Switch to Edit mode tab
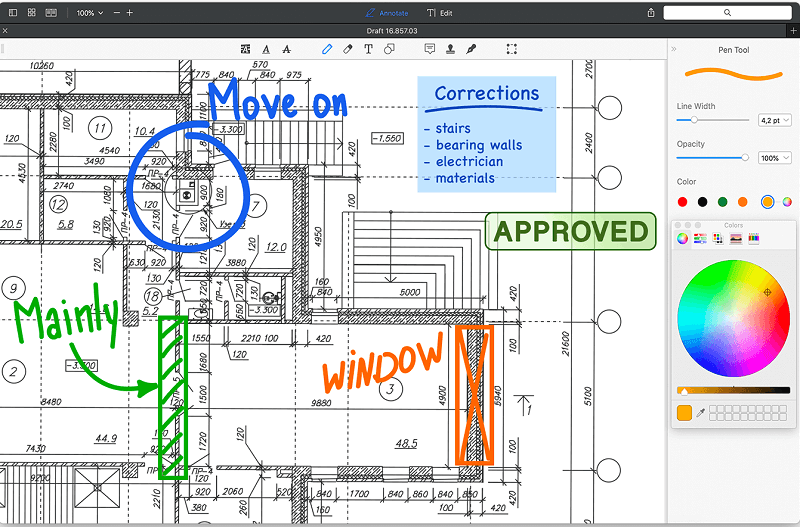This screenshot has width=800, height=527. [x=439, y=13]
